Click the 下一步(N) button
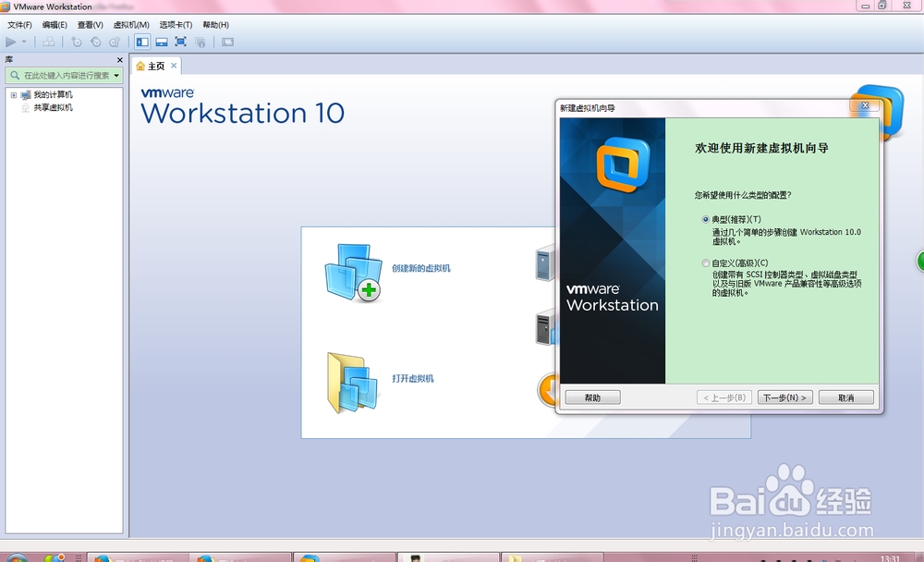The width and height of the screenshot is (924, 562). coord(784,397)
